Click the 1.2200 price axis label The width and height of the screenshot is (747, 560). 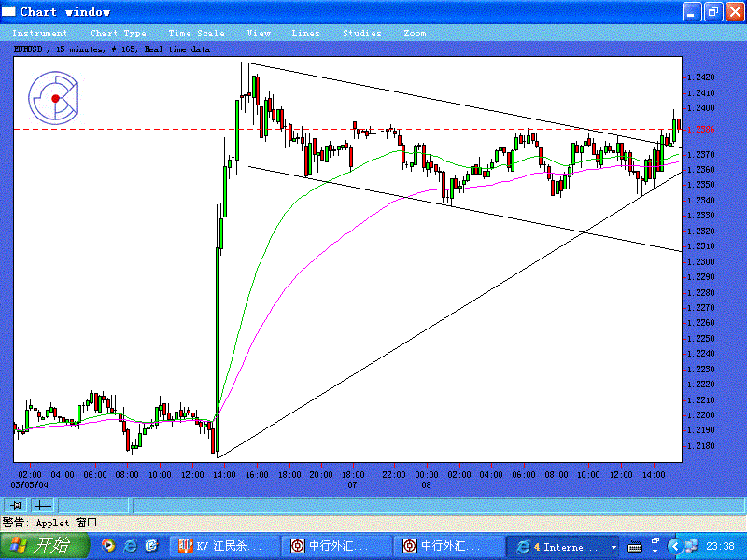pos(701,415)
